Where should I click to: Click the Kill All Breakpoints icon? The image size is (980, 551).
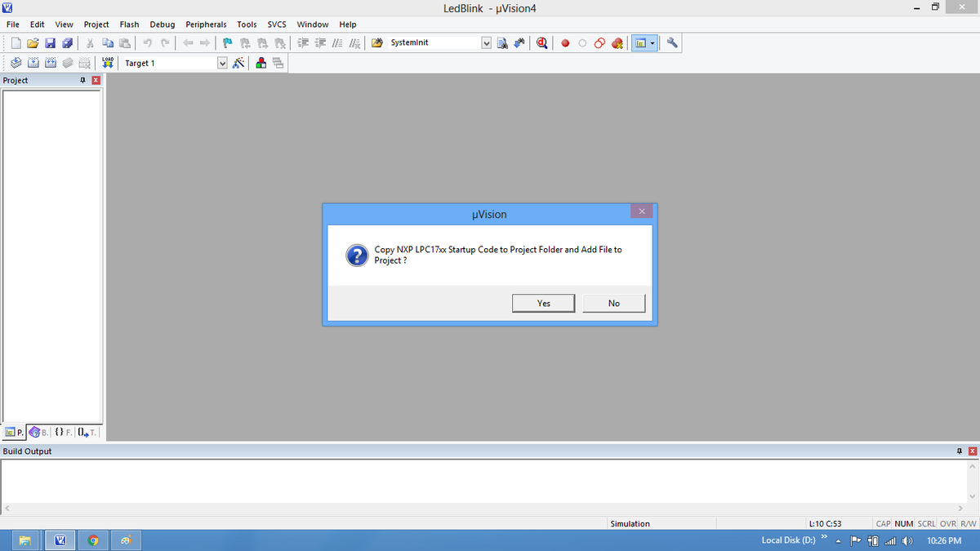tap(617, 43)
